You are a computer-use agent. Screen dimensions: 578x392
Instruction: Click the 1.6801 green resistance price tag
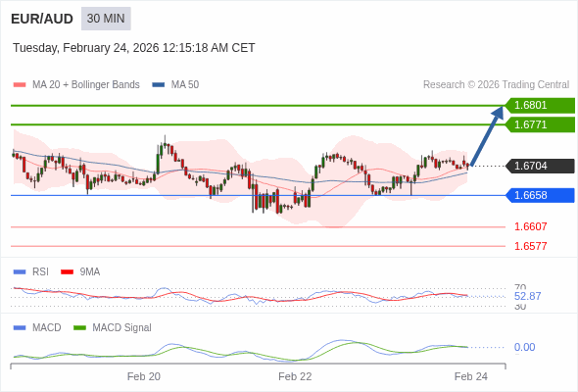click(x=540, y=106)
